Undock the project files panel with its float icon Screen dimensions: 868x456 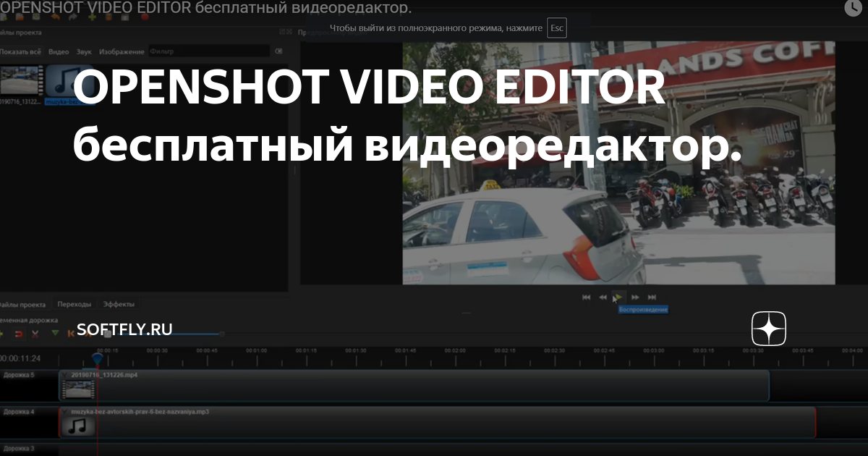(x=283, y=32)
